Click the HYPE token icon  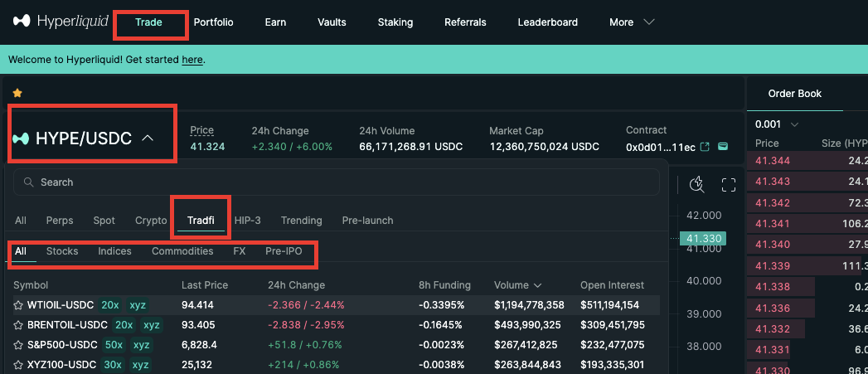[21, 138]
